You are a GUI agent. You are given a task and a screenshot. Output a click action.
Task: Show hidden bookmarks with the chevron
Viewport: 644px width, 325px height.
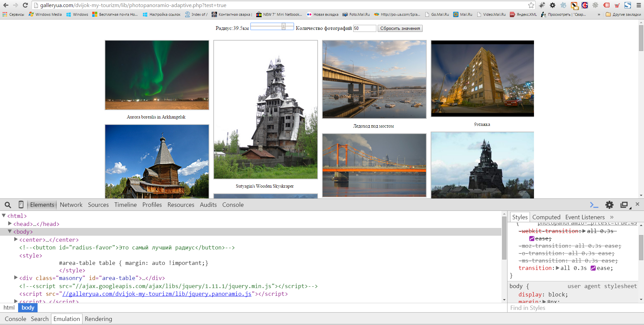(x=599, y=14)
